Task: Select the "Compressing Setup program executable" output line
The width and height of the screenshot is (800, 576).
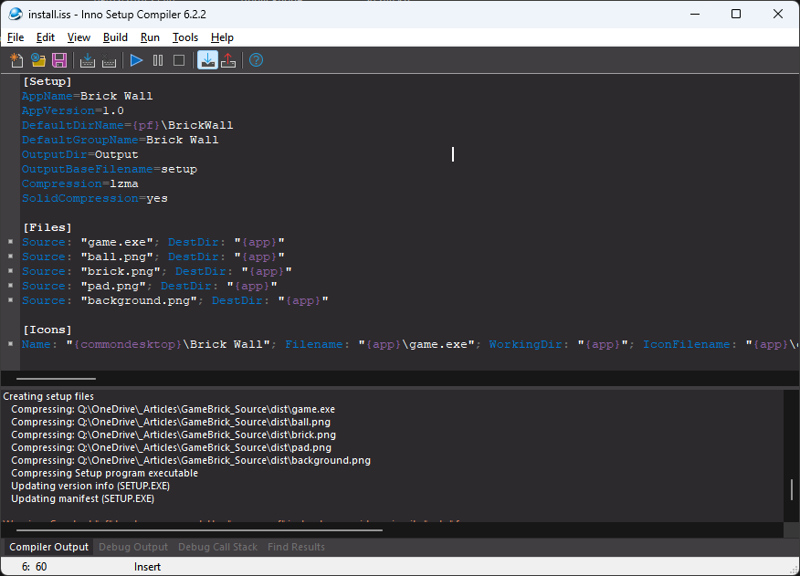Action: click(x=105, y=473)
